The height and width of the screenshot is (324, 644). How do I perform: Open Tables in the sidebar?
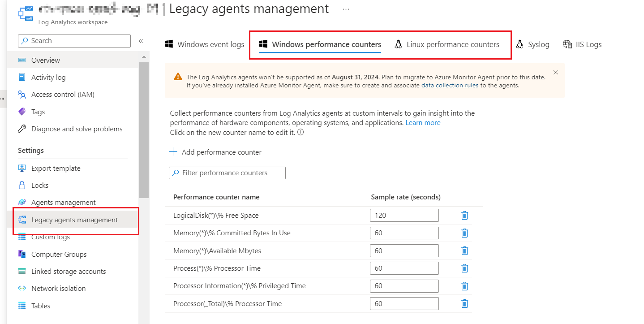pos(73,306)
